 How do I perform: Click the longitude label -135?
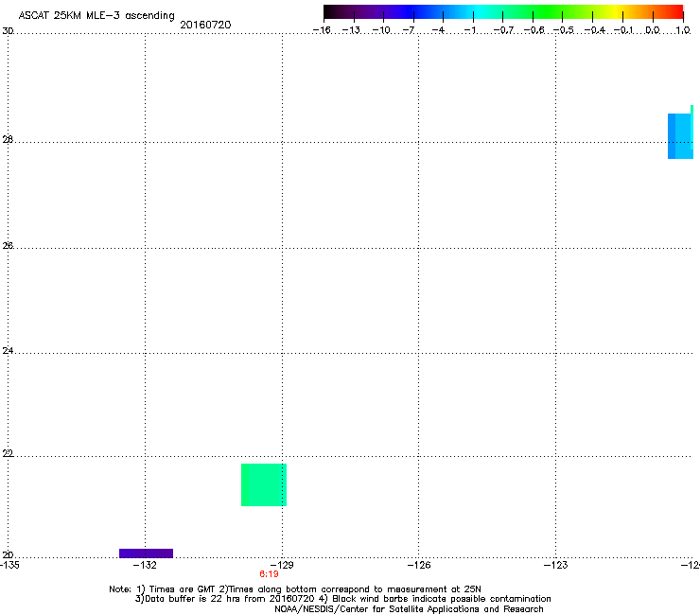[9, 565]
